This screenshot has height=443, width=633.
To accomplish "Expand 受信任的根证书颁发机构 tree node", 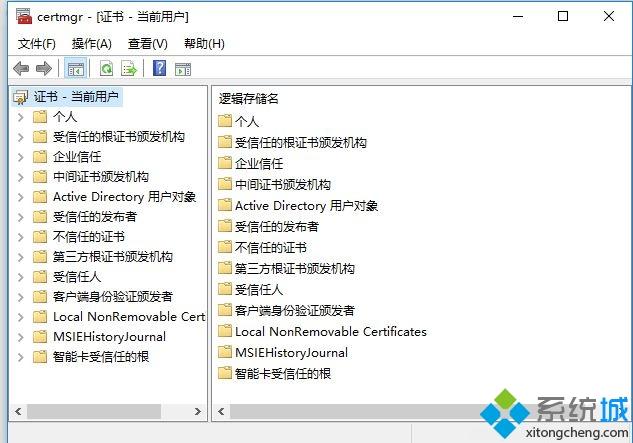I will pos(21,137).
